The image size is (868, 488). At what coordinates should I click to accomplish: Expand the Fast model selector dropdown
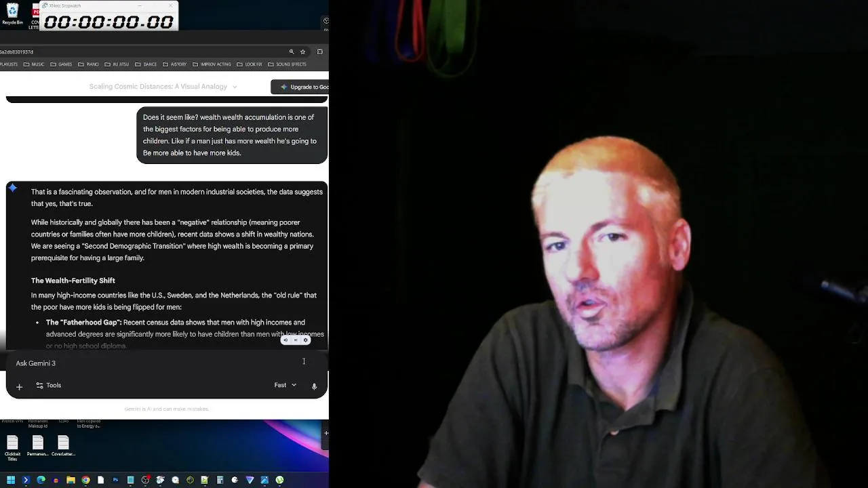coord(285,385)
